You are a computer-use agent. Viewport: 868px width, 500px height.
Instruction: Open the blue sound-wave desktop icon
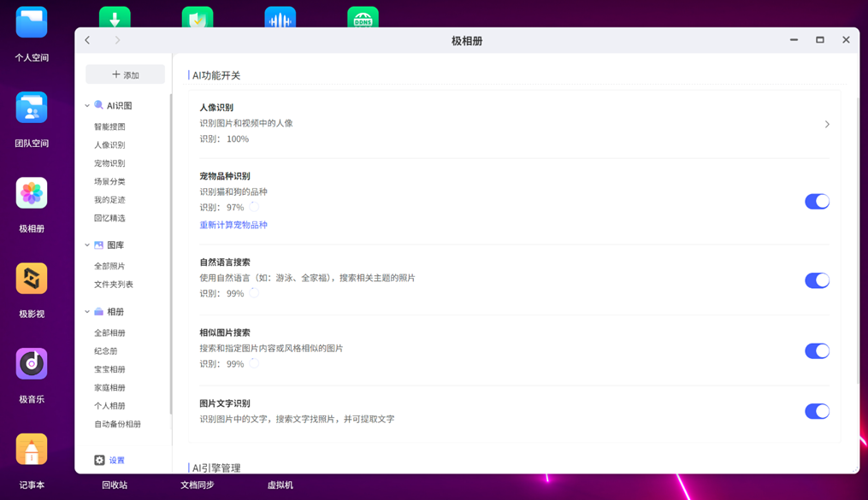[x=280, y=17]
